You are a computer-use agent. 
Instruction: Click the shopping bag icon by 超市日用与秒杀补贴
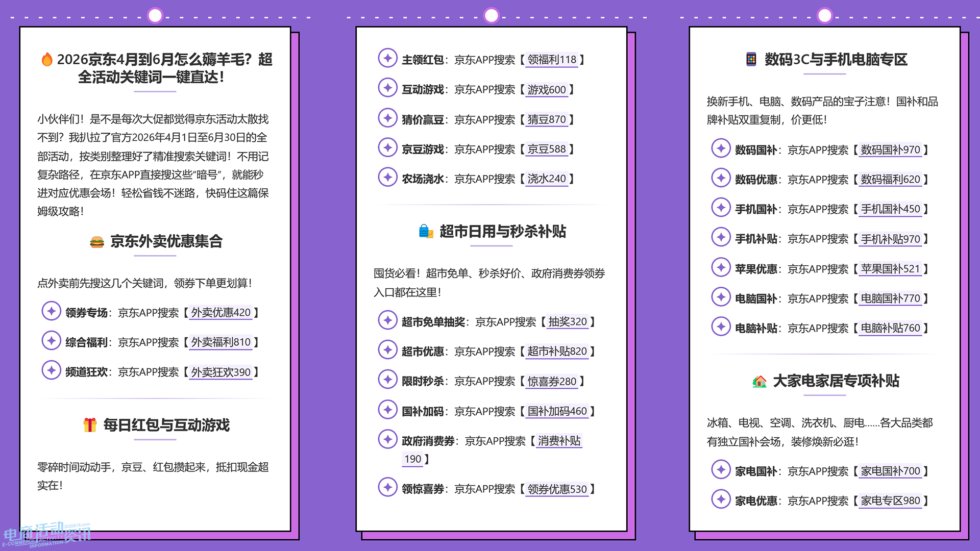click(x=426, y=232)
